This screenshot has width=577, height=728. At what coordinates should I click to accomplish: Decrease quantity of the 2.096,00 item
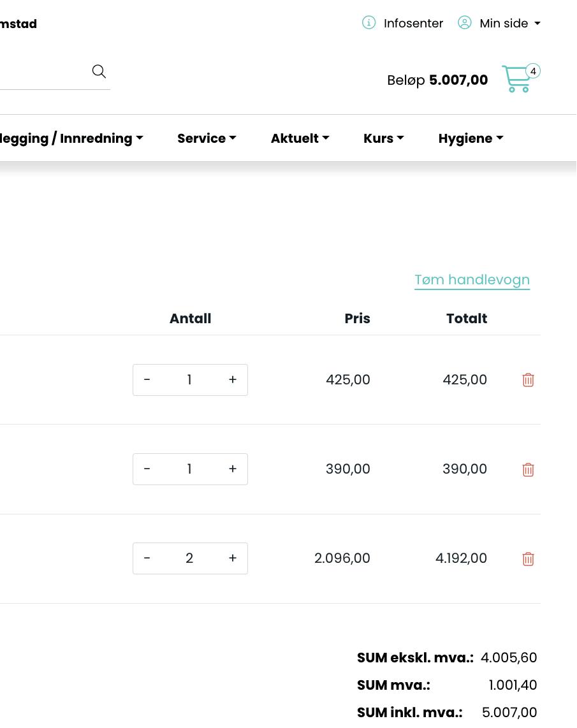pyautogui.click(x=147, y=558)
